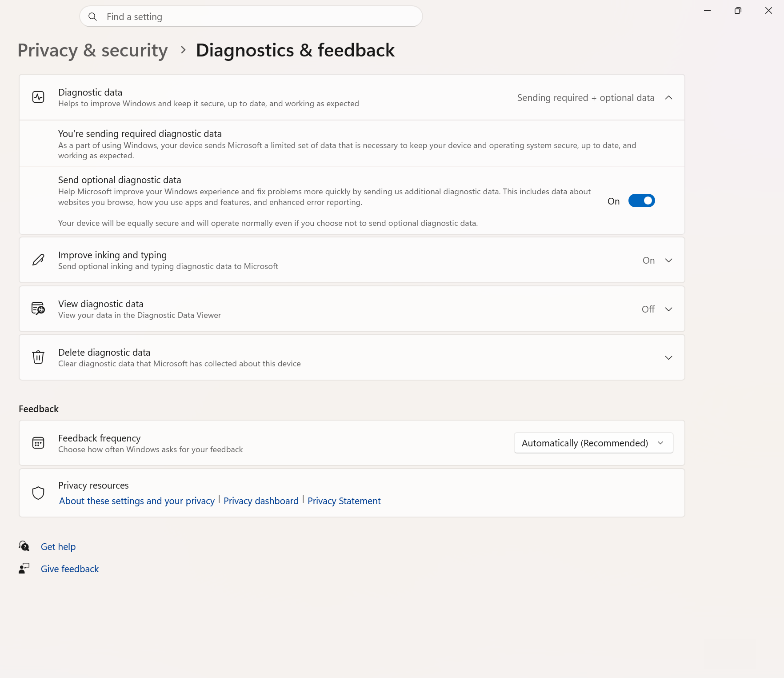
Task: Open the Give feedback link
Action: pyautogui.click(x=70, y=569)
